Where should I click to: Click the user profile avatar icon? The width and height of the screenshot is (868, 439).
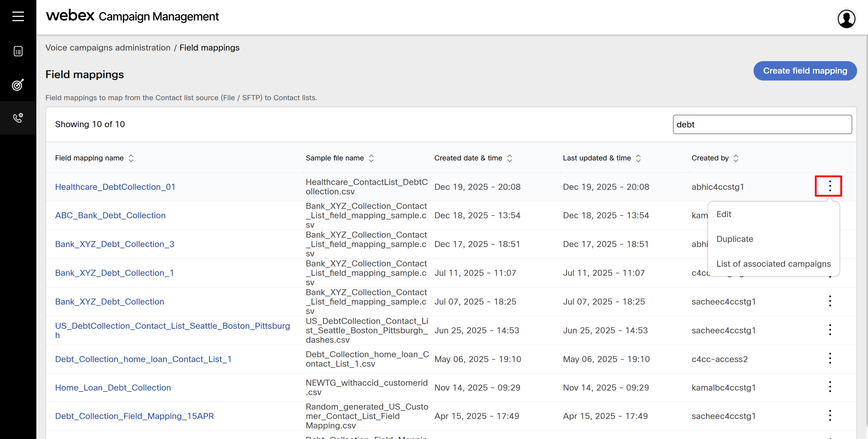tap(846, 18)
